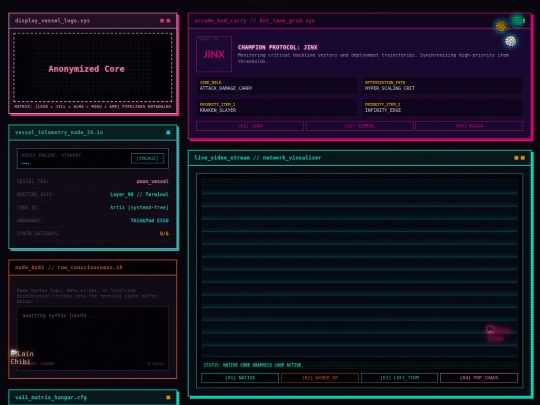Click left orange square in live_video_stream title bar
The width and height of the screenshot is (540, 405).
(x=516, y=158)
